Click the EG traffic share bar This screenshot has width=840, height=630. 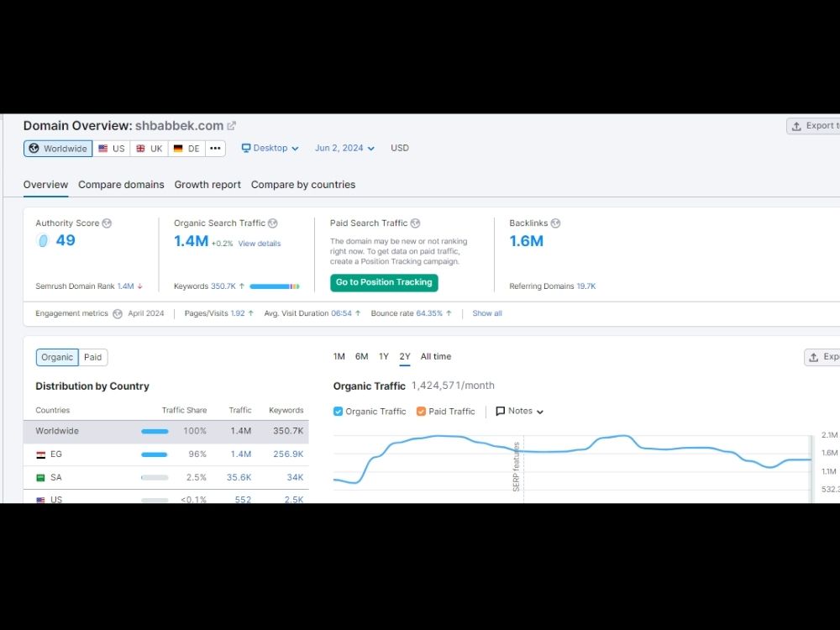pos(155,454)
